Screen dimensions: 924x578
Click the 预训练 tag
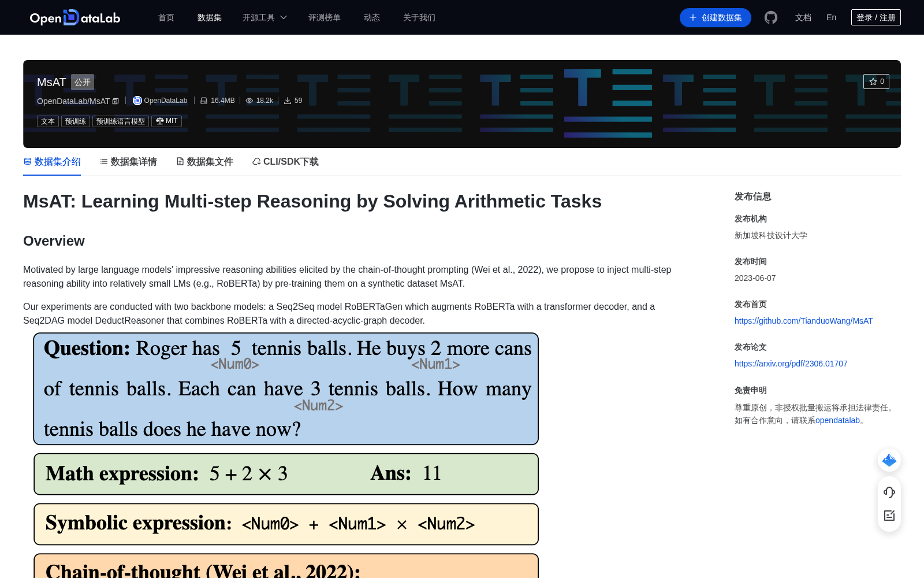[x=76, y=121]
